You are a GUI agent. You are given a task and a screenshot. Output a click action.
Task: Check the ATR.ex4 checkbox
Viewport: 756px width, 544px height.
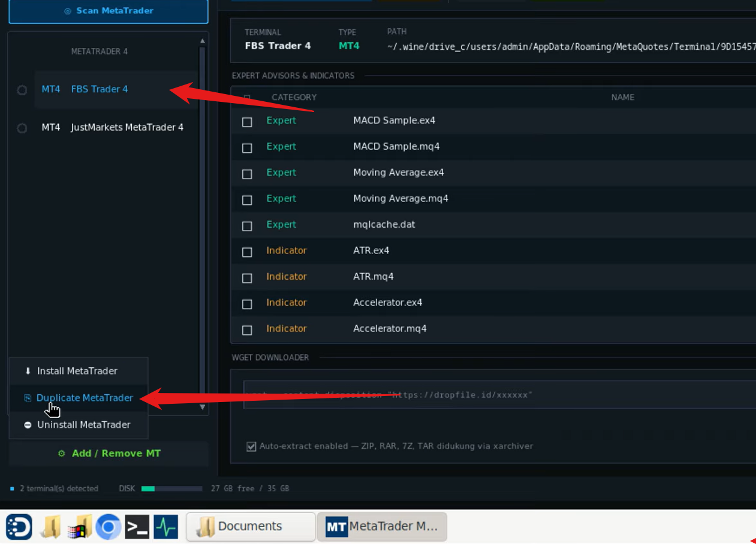click(x=247, y=252)
